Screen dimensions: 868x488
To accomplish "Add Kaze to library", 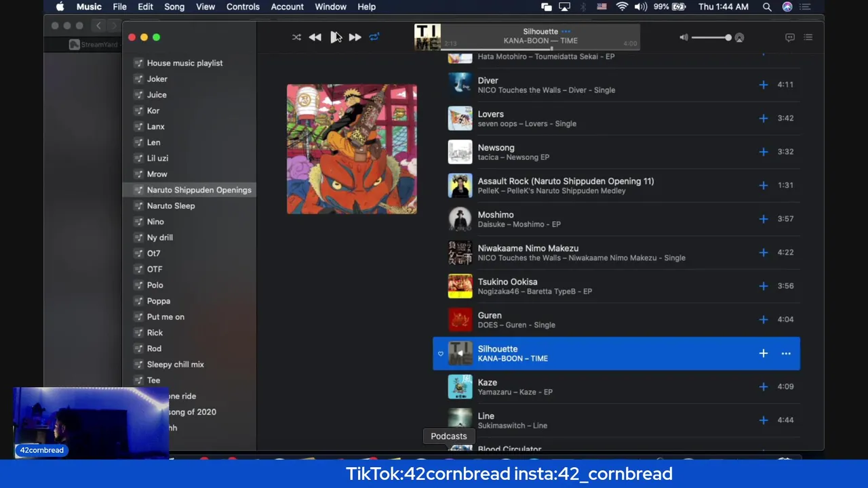I will coord(764,386).
